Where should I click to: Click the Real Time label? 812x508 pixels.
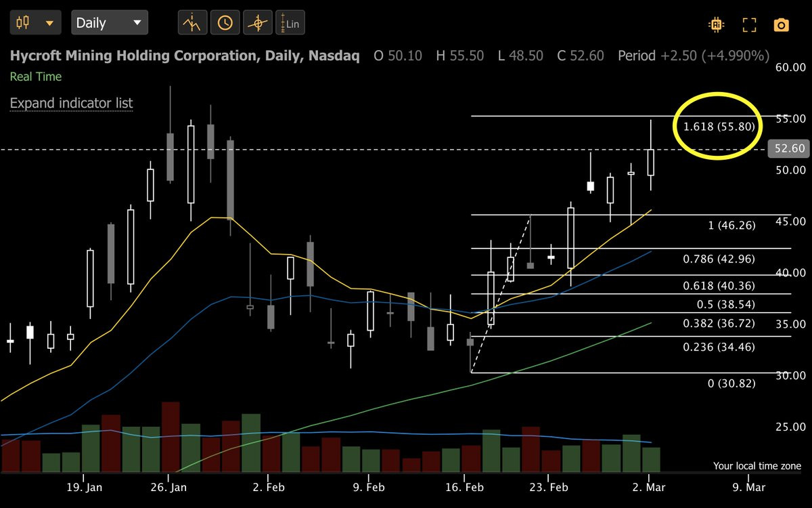pyautogui.click(x=36, y=77)
